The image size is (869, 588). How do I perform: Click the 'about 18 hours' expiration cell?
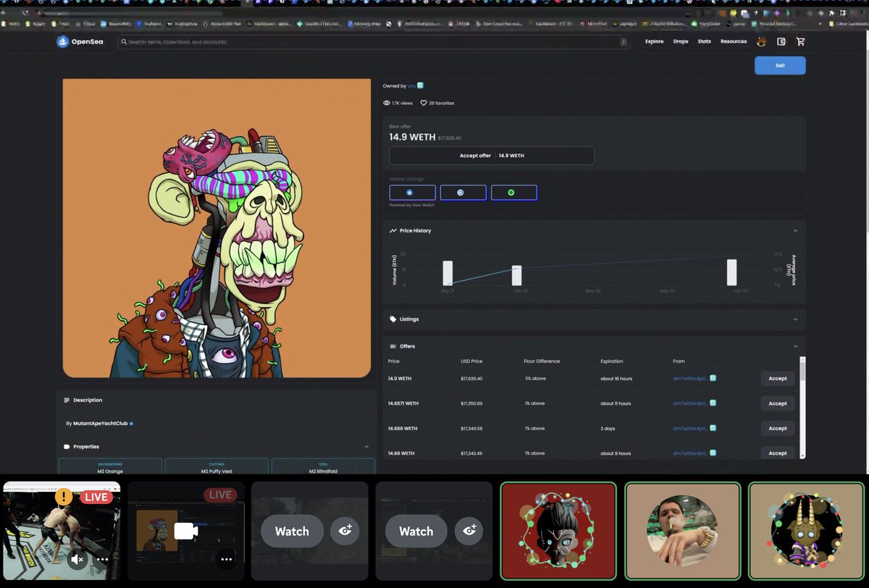point(616,379)
